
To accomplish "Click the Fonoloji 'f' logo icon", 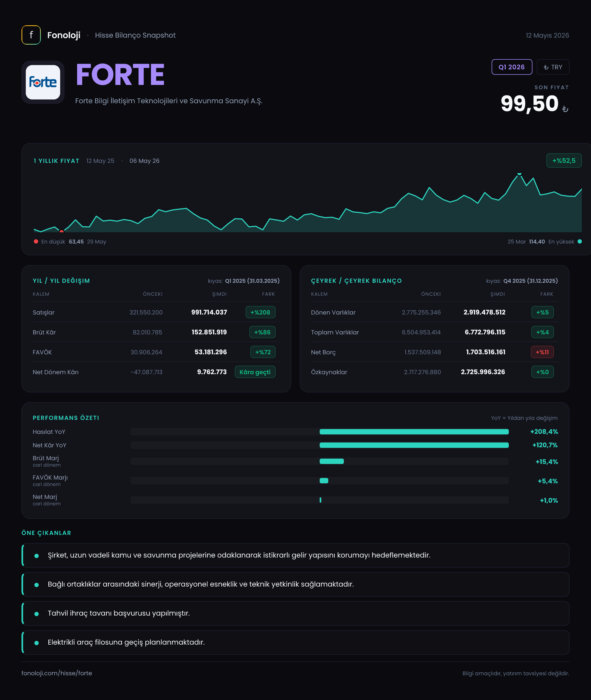I will click(31, 35).
